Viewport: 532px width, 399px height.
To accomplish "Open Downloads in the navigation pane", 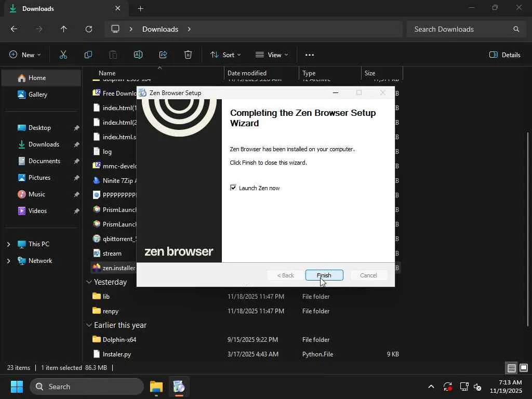I will point(42,144).
